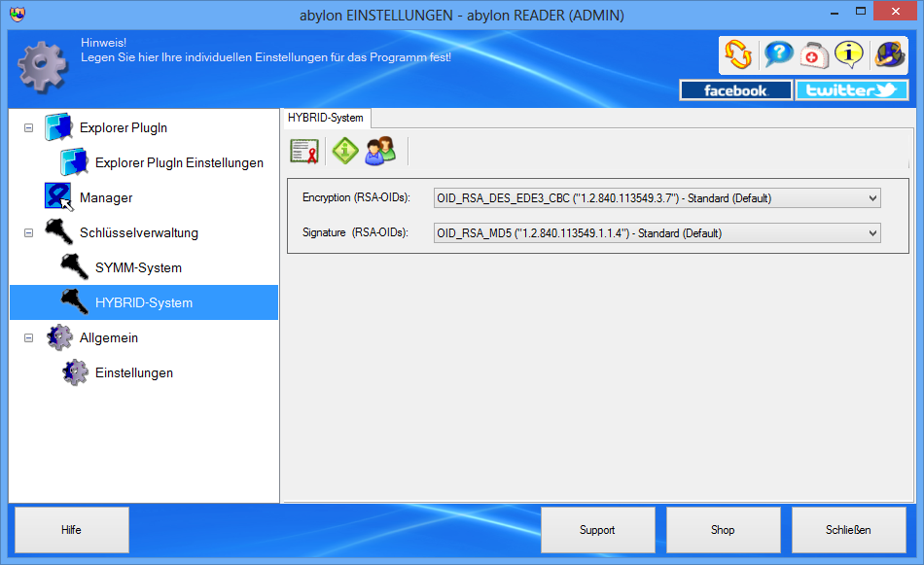
Task: Click the Hilfe button
Action: pyautogui.click(x=72, y=530)
